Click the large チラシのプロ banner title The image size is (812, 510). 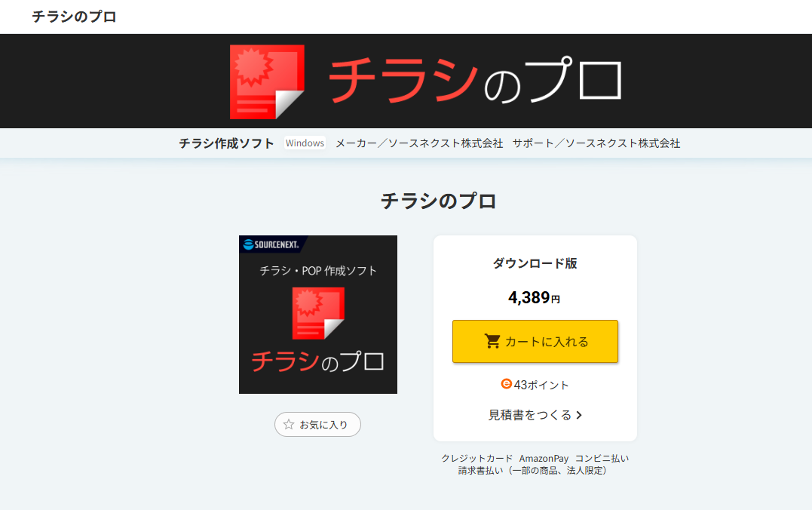(474, 80)
